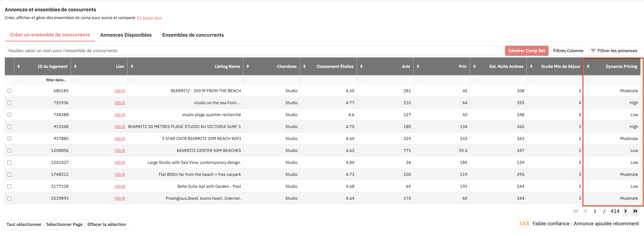Viewport: 644px width, 236px height.
Task: Click the ID du logement filter data field
Action: (x=43, y=80)
